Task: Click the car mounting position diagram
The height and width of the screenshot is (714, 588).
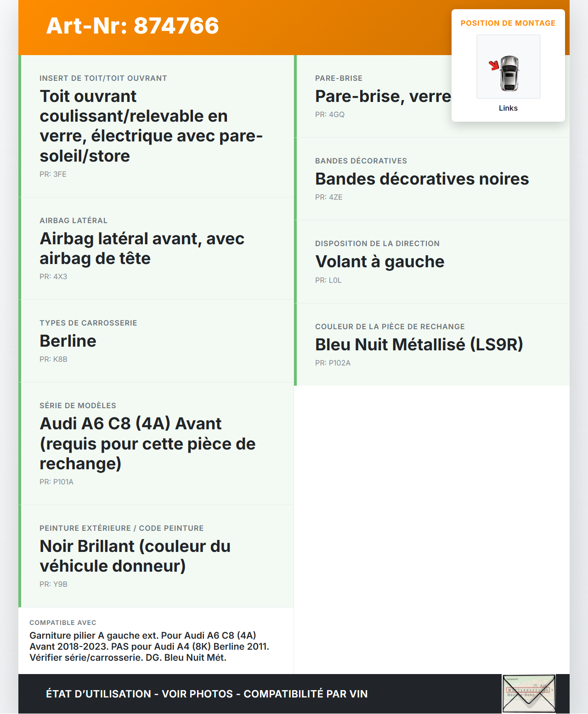Action: pyautogui.click(x=509, y=67)
